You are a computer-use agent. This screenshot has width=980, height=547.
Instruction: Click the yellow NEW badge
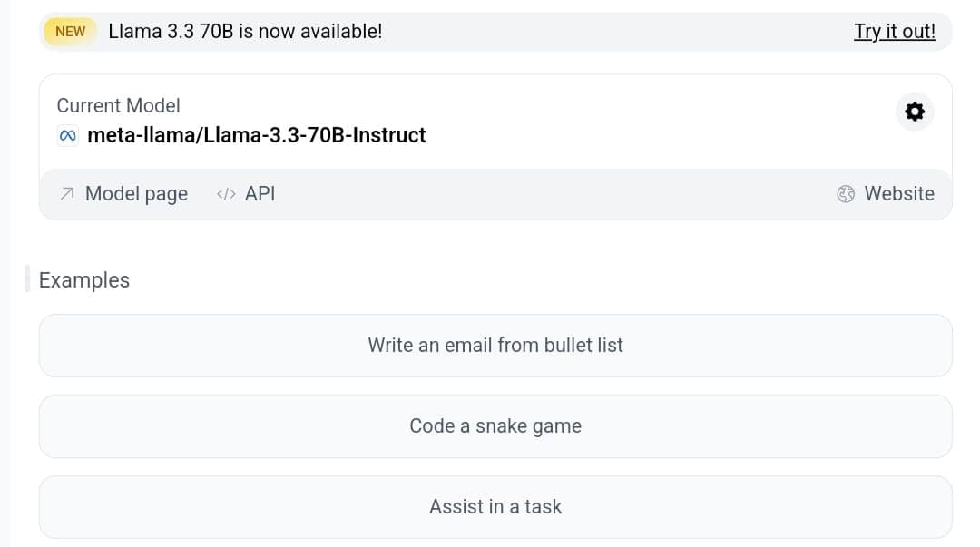(69, 31)
